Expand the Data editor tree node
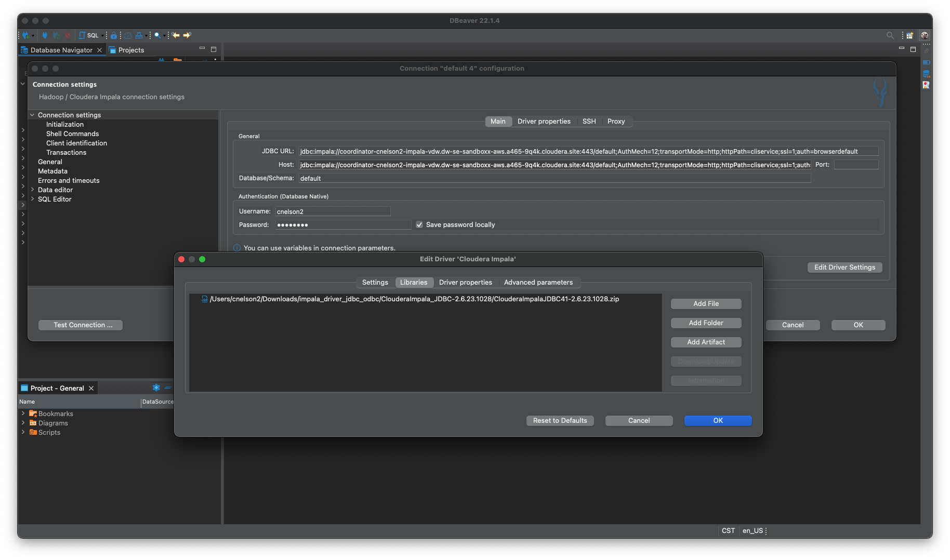The height and width of the screenshot is (560, 950). [x=32, y=190]
